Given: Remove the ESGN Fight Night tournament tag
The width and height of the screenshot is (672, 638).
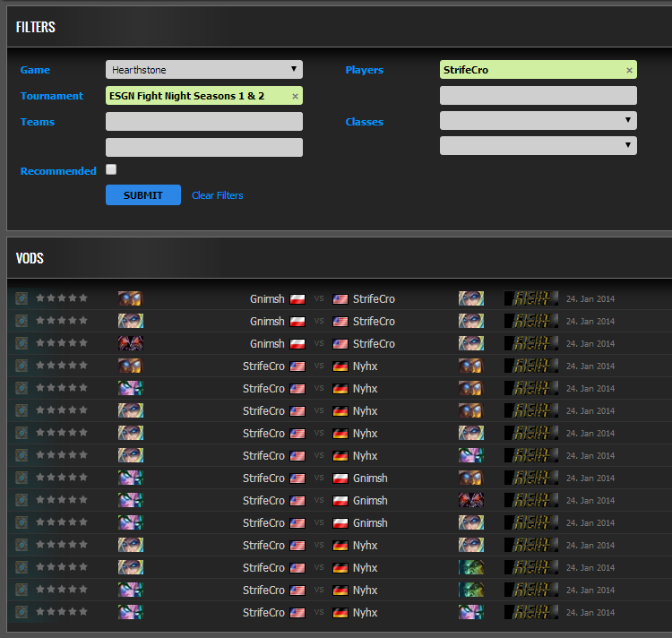Looking at the screenshot, I should tap(295, 96).
